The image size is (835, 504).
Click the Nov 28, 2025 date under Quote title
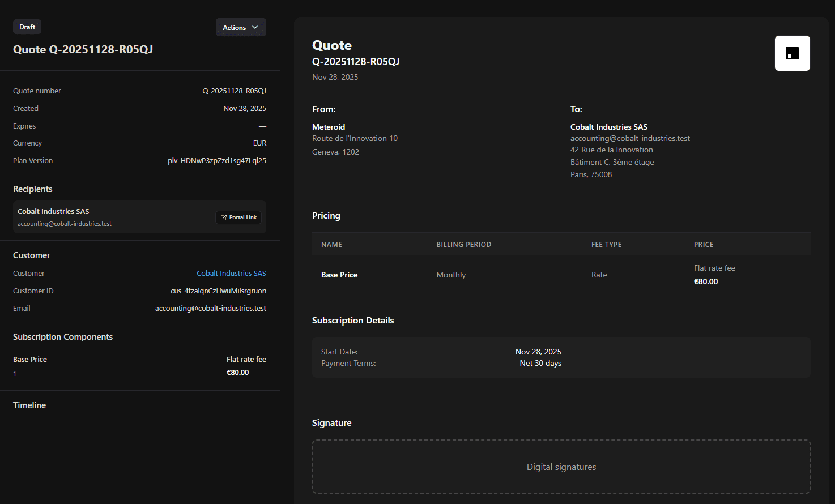335,77
